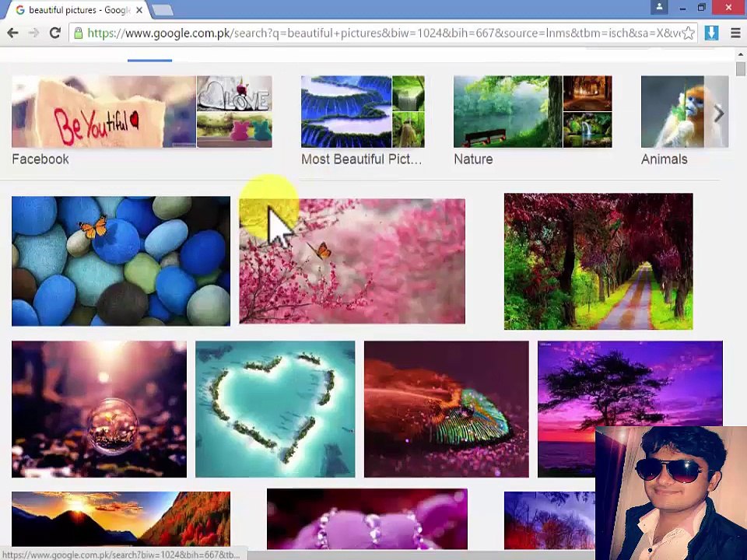Image resolution: width=747 pixels, height=560 pixels.
Task: Close the beautiful pictures tab
Action: [139, 10]
